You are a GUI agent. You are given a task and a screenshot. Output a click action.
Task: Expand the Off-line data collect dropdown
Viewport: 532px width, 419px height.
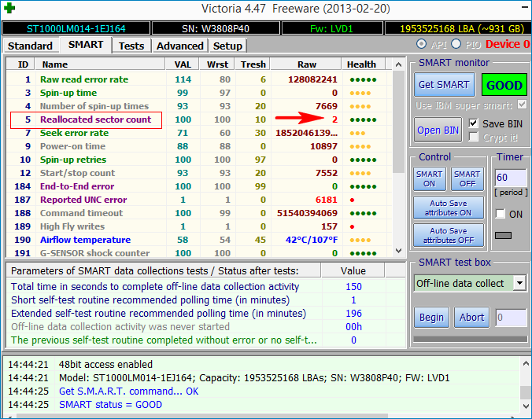tap(519, 283)
